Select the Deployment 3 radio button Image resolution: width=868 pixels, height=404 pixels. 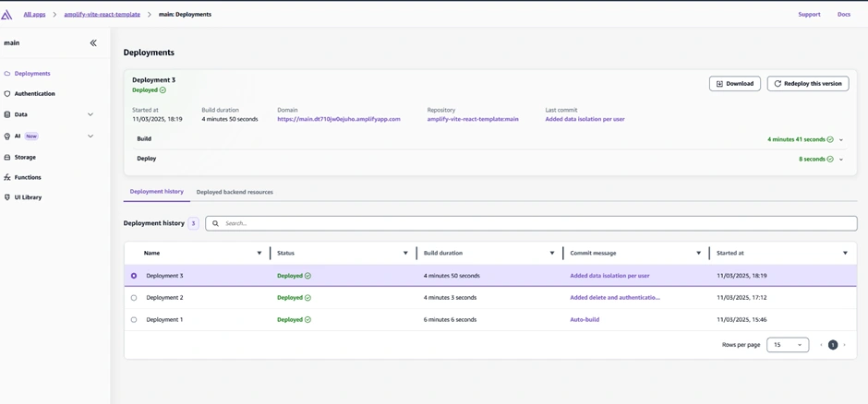pyautogui.click(x=134, y=276)
